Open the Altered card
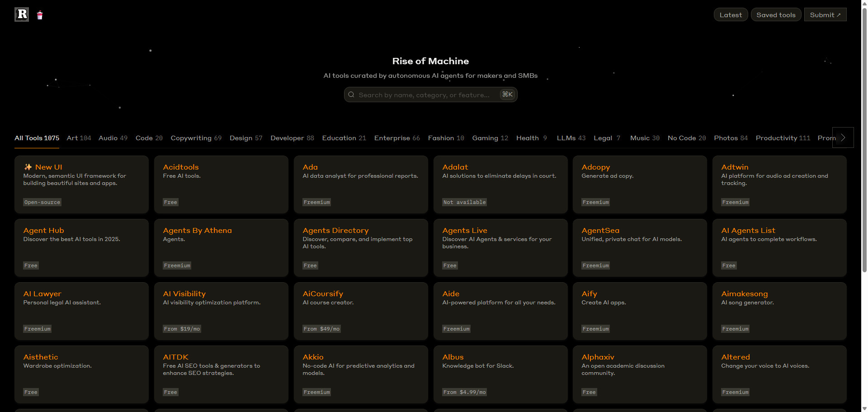This screenshot has width=868, height=412. (x=779, y=374)
